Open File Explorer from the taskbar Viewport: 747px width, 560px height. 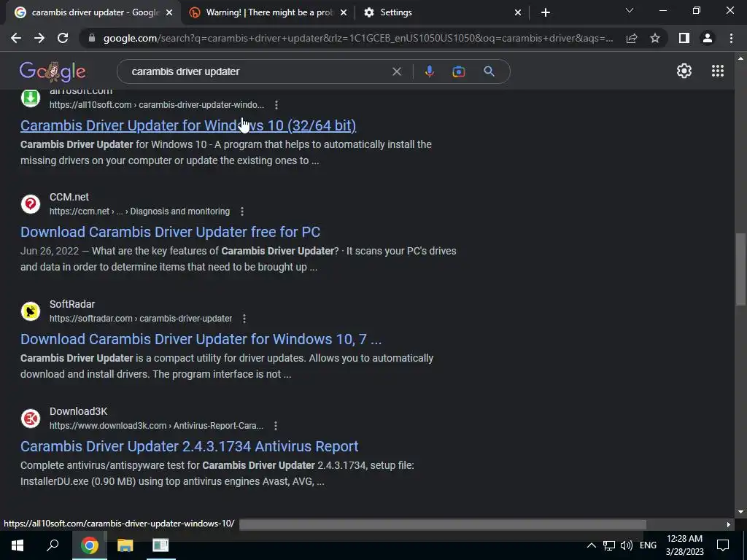point(125,545)
